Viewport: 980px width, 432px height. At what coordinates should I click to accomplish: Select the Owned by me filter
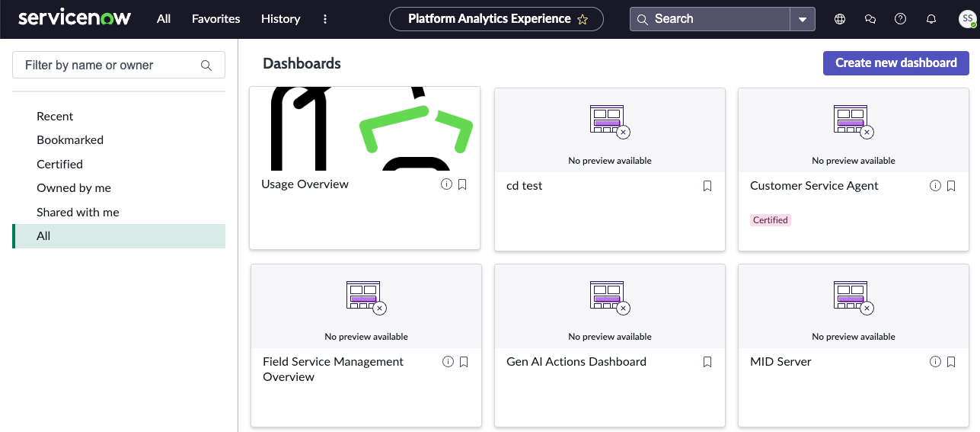click(119, 188)
